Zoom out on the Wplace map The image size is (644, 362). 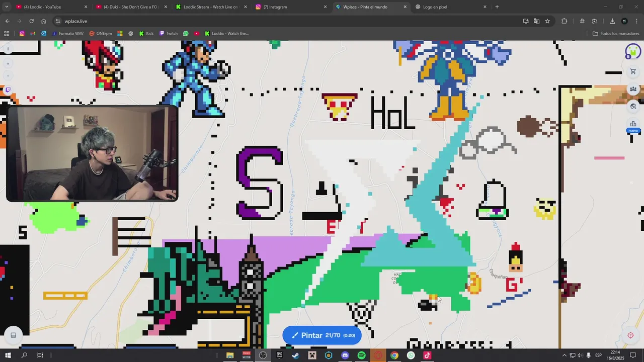(x=8, y=76)
